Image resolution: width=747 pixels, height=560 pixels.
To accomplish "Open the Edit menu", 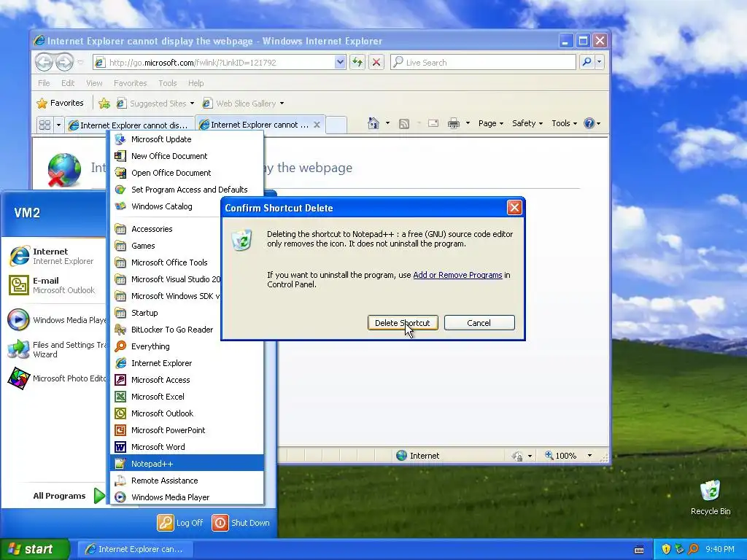I will click(x=68, y=83).
